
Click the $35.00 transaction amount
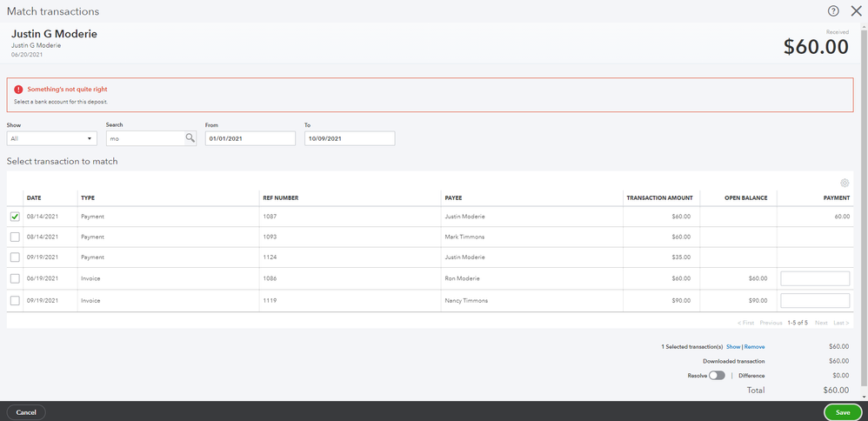[682, 257]
